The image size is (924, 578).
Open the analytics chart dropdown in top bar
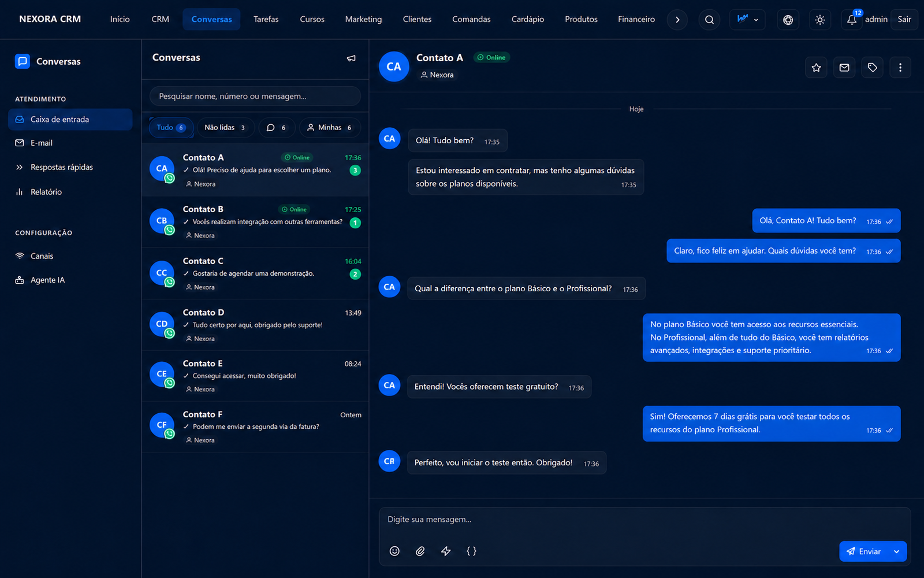[x=747, y=20]
